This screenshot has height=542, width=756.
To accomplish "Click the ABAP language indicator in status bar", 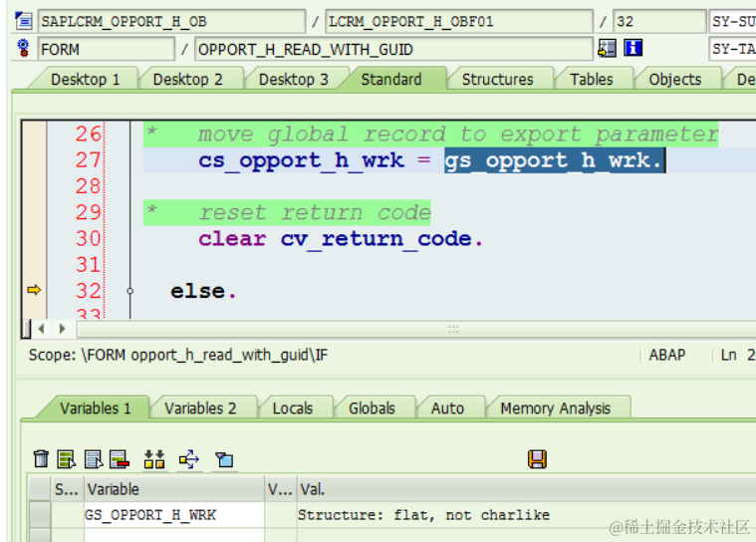I will click(666, 355).
